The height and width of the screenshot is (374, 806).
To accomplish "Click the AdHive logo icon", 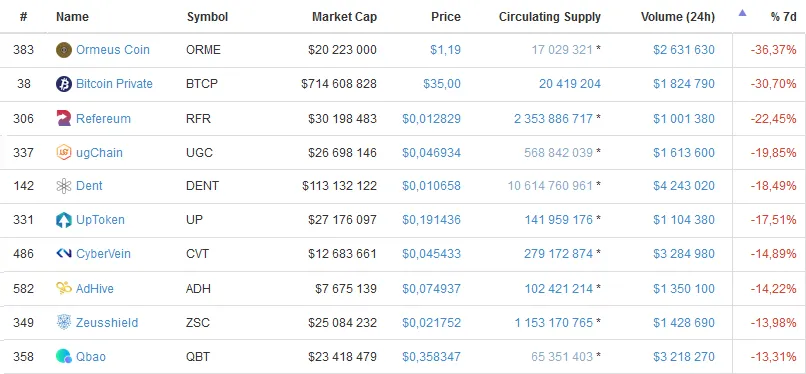I will coord(64,288).
